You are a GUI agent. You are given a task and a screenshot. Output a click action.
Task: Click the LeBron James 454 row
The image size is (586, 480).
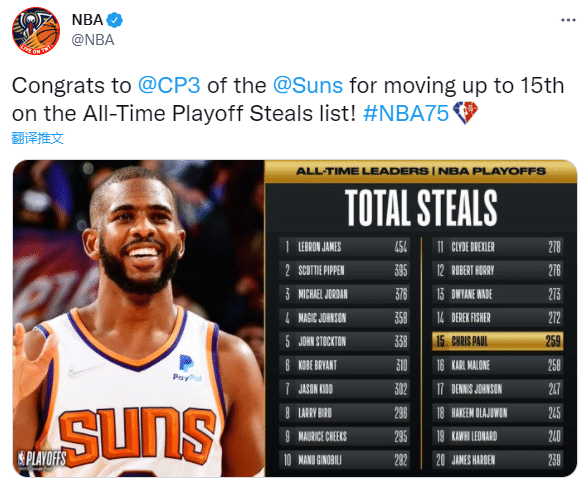click(344, 247)
